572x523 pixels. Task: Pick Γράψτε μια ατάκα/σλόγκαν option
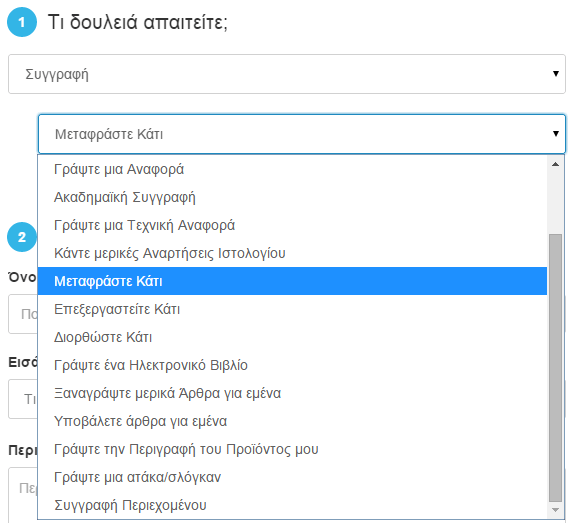click(292, 477)
